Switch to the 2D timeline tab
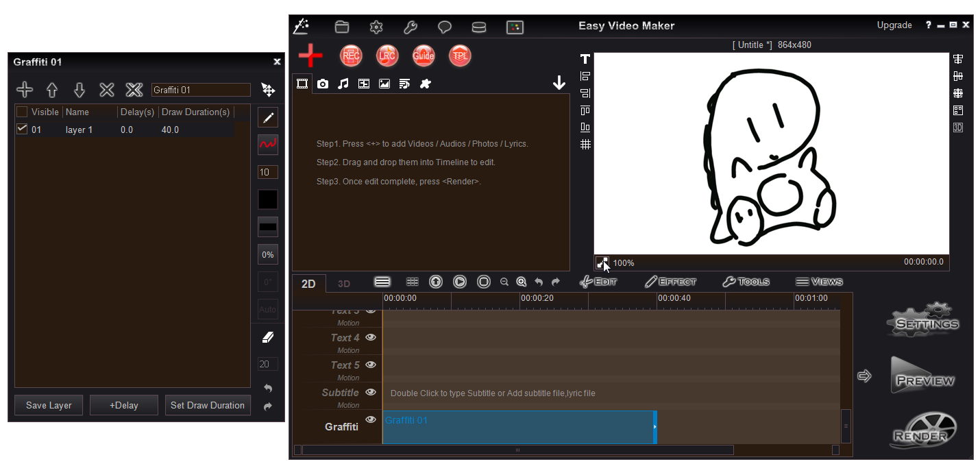Viewport: 980px width, 464px height. coord(309,284)
